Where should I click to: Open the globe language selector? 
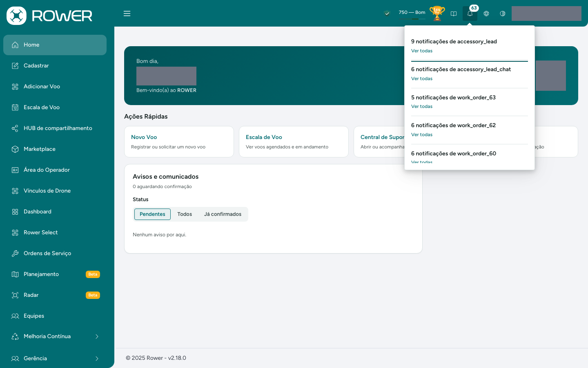[486, 13]
